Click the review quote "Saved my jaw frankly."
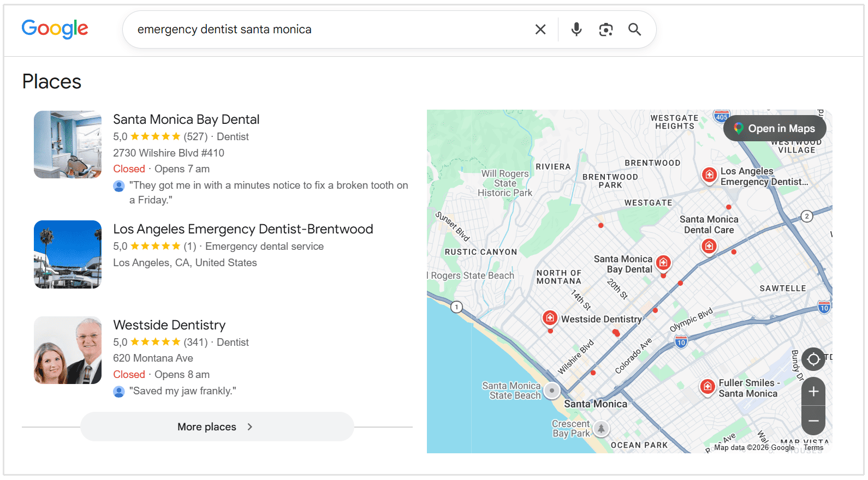 click(x=183, y=391)
